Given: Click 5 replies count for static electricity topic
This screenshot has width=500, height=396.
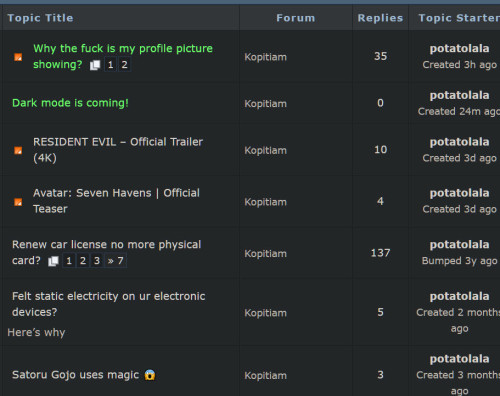Looking at the screenshot, I should [x=380, y=312].
